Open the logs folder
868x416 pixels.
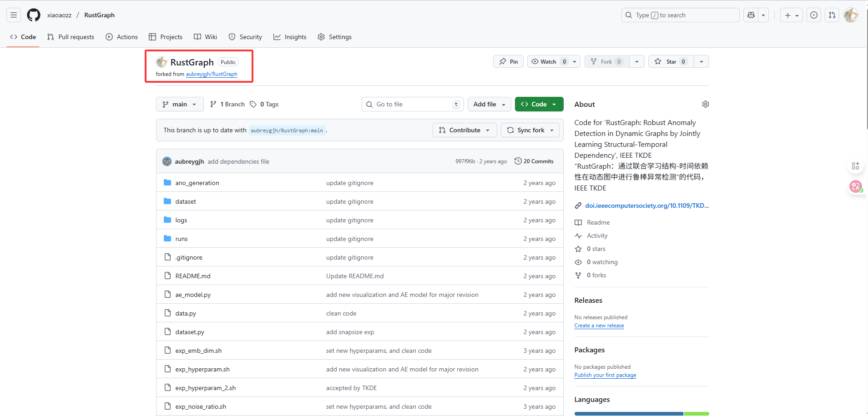tap(181, 220)
